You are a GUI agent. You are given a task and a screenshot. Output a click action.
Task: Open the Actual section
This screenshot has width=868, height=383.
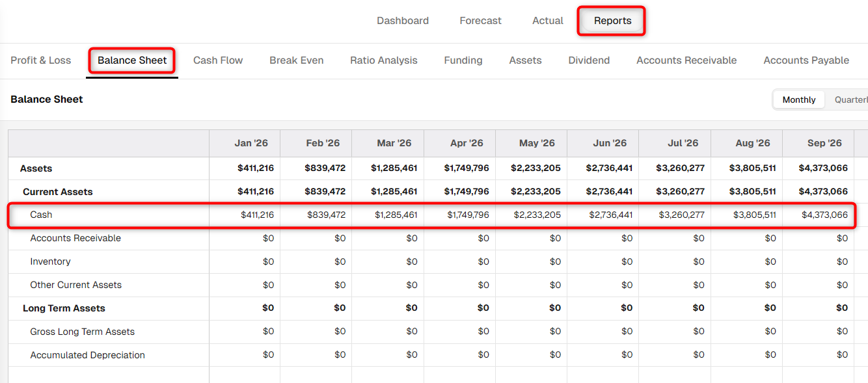(548, 21)
